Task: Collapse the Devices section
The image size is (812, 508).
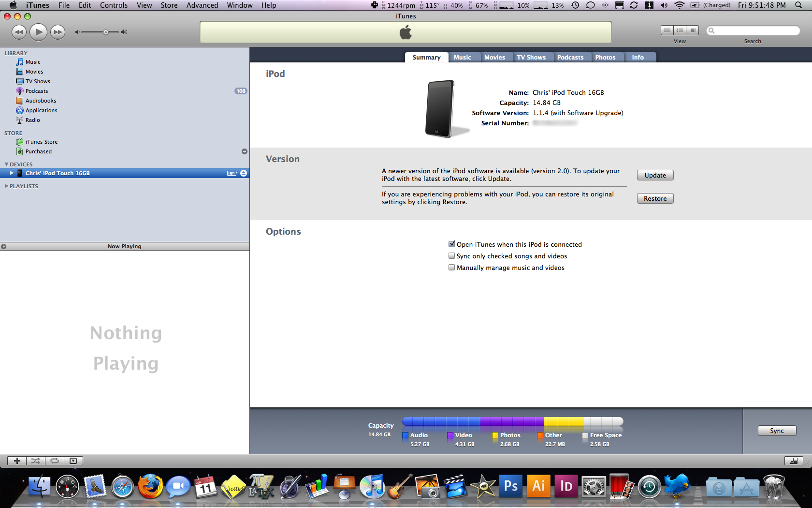Action: 6,164
